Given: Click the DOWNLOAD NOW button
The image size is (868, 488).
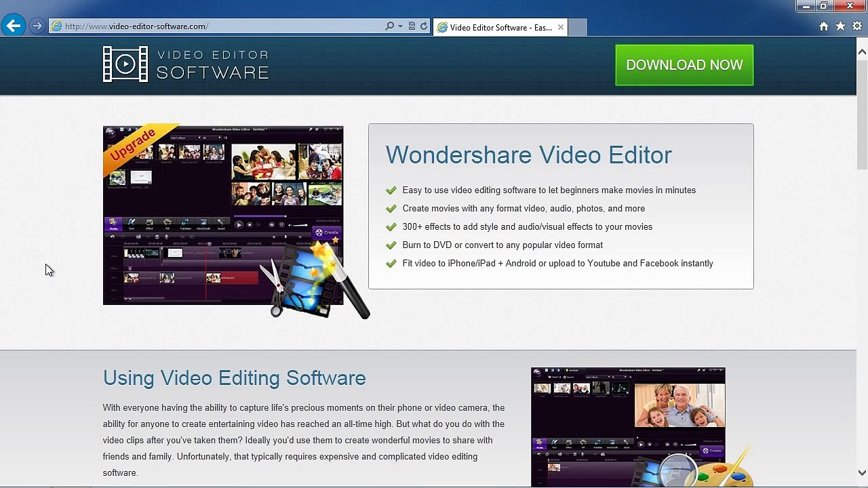Looking at the screenshot, I should [x=684, y=65].
